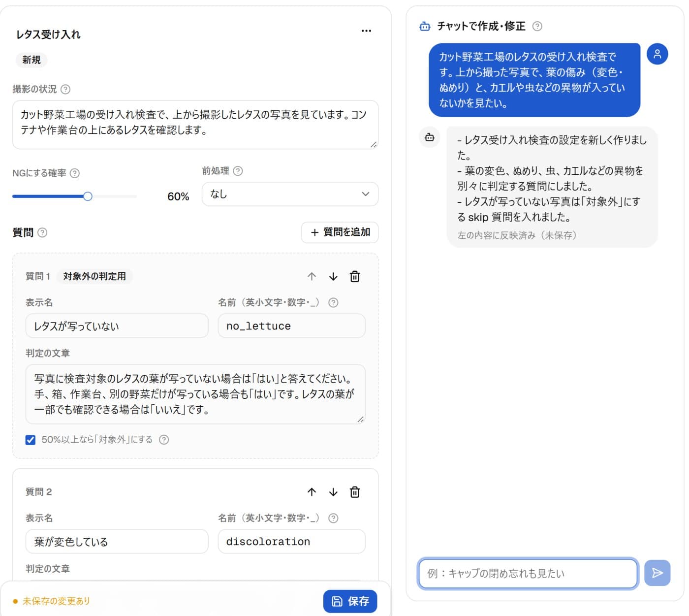The width and height of the screenshot is (689, 616).
Task: Click the 保存 button
Action: click(x=350, y=601)
